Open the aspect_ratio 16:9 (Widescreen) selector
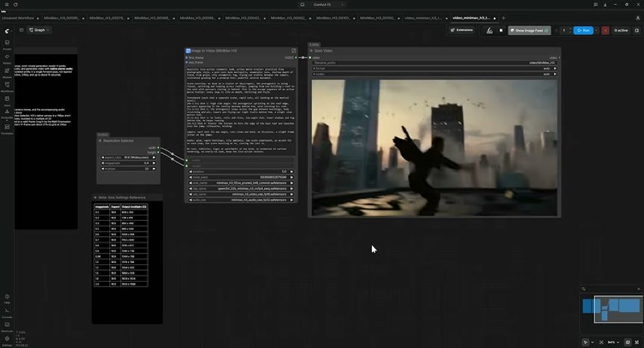This screenshot has width=644, height=348. pyautogui.click(x=128, y=157)
